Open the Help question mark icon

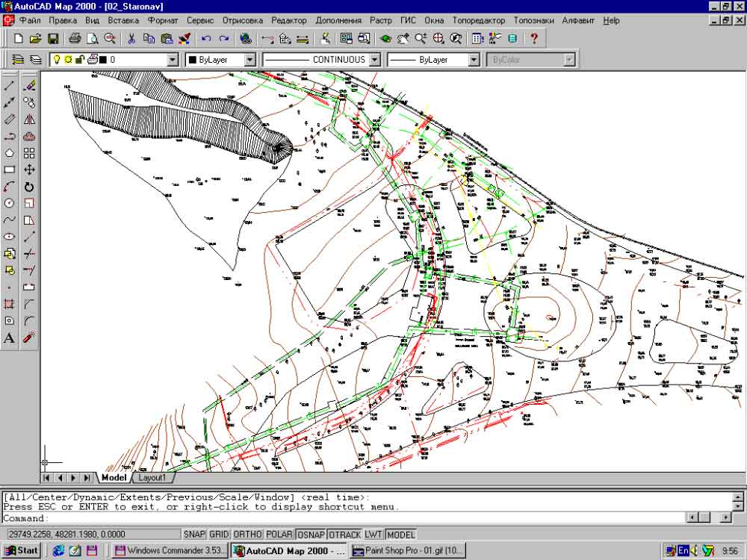click(534, 39)
